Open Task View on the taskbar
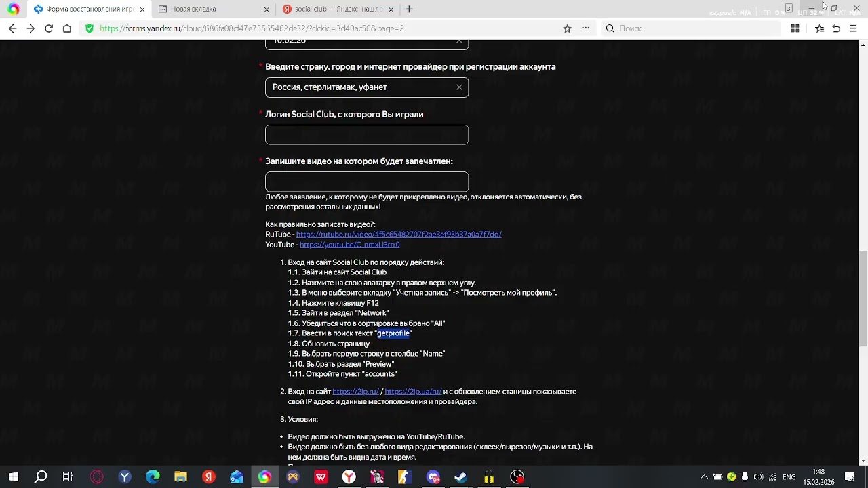 (x=68, y=477)
